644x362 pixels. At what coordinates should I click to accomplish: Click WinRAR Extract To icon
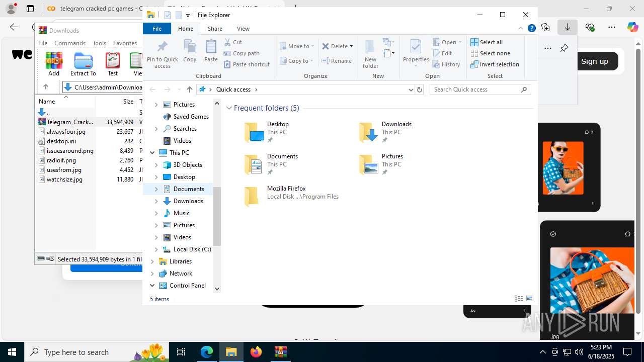(83, 64)
